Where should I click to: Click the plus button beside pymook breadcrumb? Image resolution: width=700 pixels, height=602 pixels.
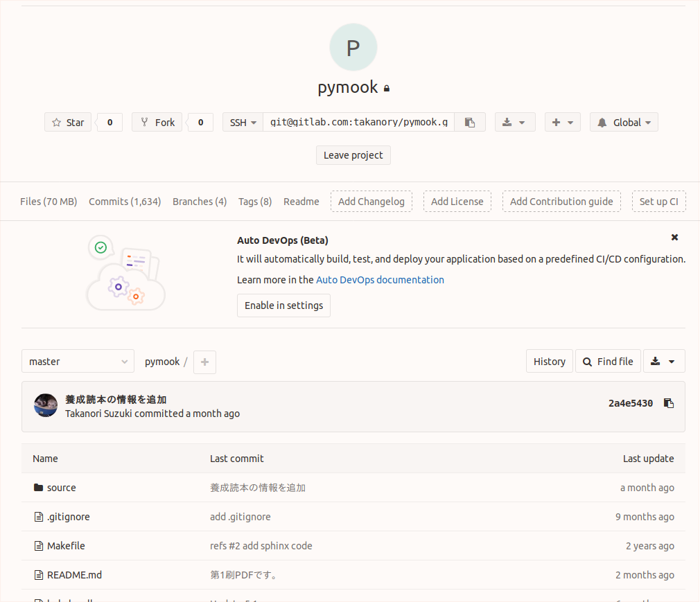point(204,362)
